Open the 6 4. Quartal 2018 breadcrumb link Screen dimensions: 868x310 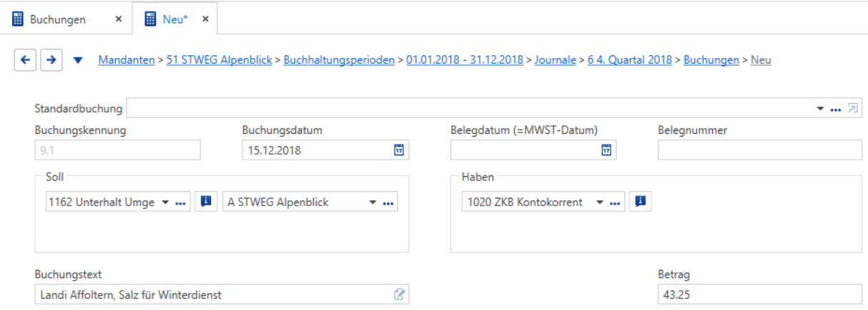pos(630,60)
